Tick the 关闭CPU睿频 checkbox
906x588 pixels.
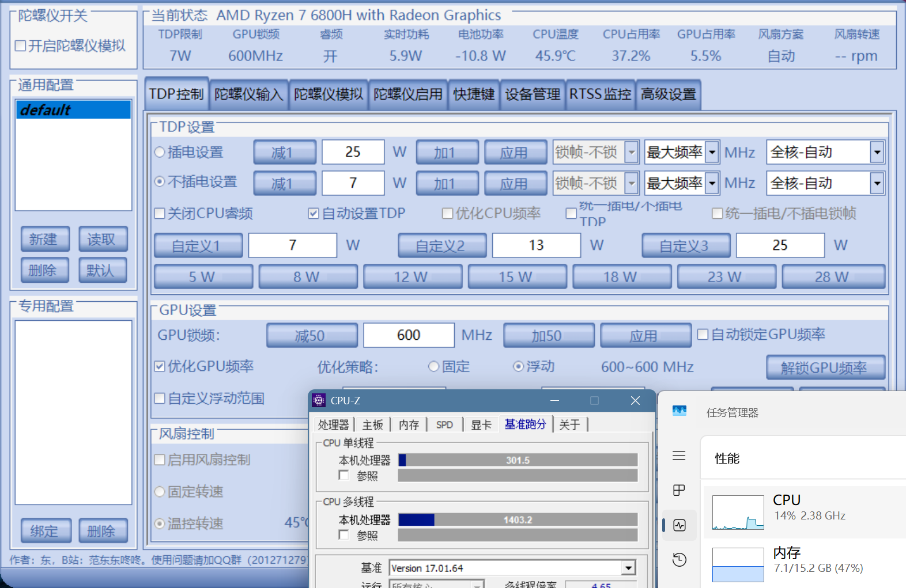pos(160,213)
